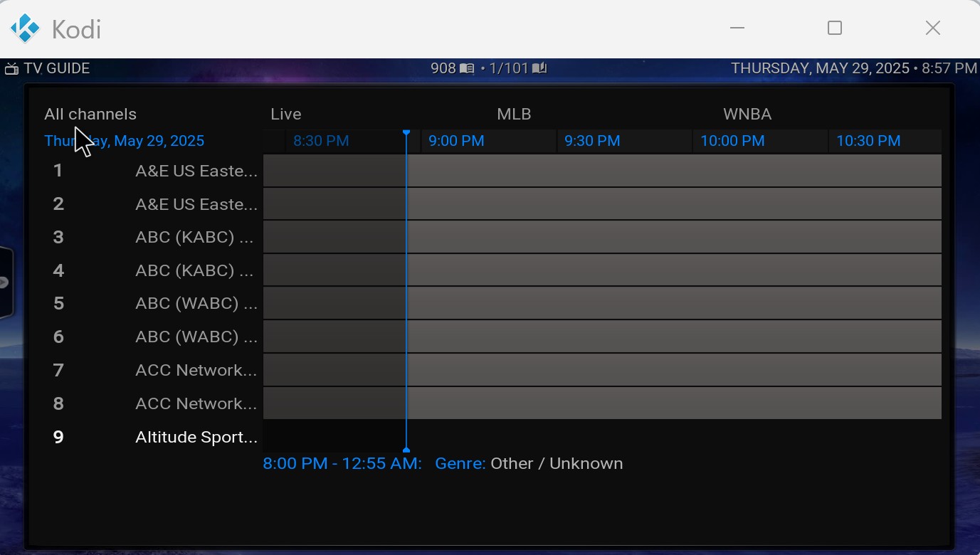The width and height of the screenshot is (980, 555).
Task: Select channel 2 A&E US Eastern
Action: 154,204
